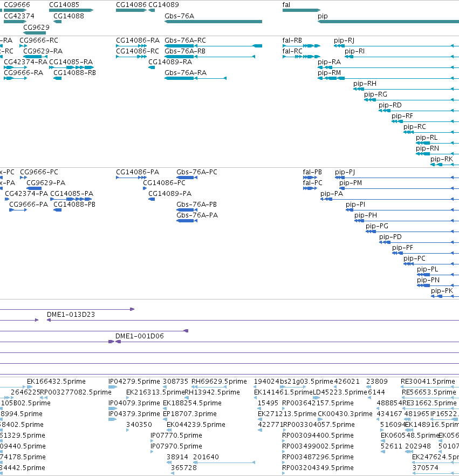Click transcript CG14086-RC
Viewport: 459px width, 476px height.
tap(138, 51)
